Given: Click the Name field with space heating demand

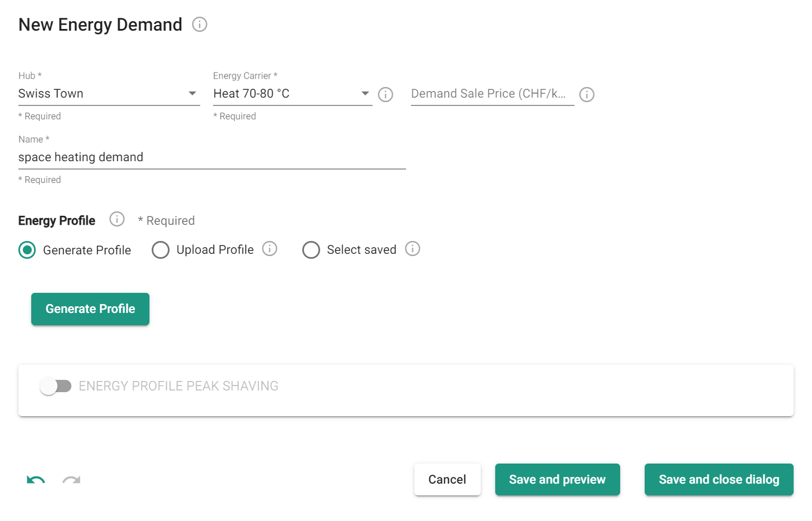Looking at the screenshot, I should [x=212, y=157].
